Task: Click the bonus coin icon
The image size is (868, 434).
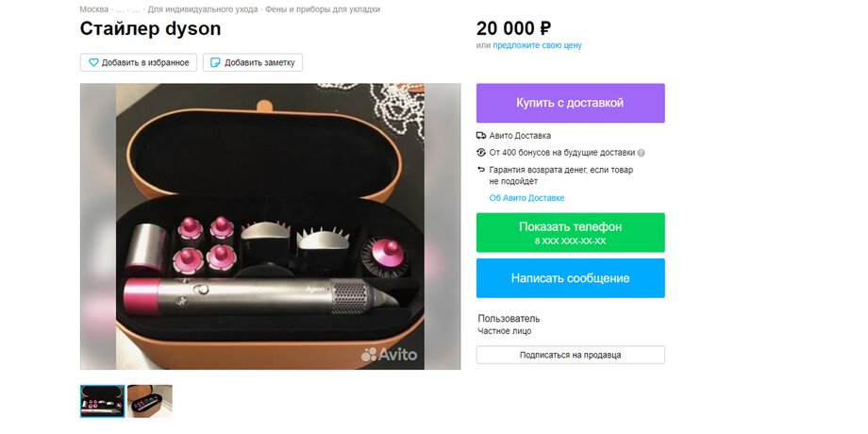Action: click(481, 153)
